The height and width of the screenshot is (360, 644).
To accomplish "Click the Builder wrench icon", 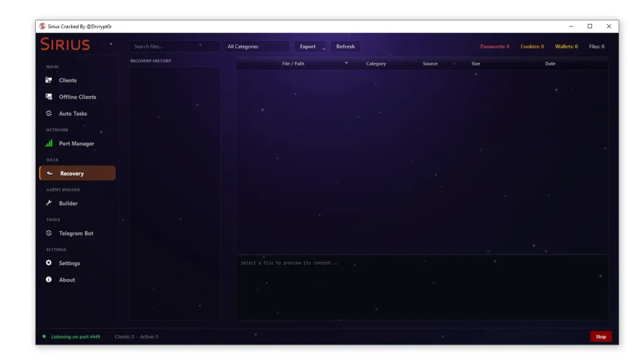I will click(49, 203).
